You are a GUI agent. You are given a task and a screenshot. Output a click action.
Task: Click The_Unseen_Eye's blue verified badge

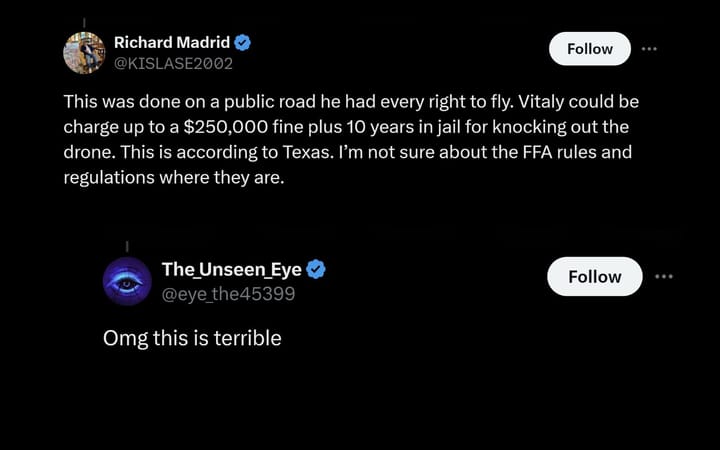pos(316,270)
